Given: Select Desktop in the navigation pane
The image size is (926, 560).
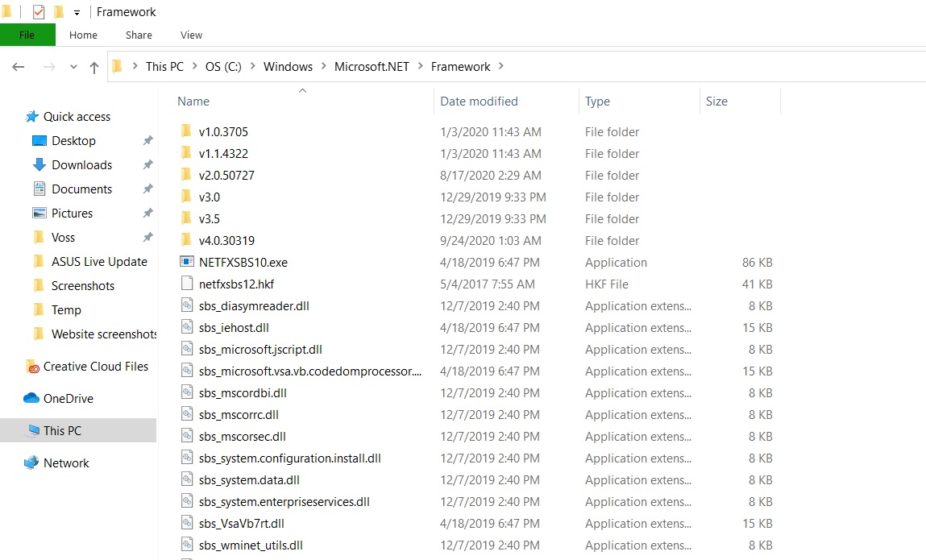Looking at the screenshot, I should 74,141.
